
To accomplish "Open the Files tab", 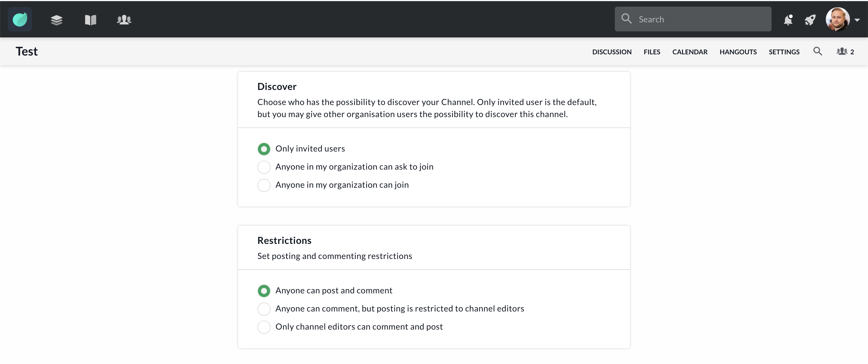I will coord(652,52).
